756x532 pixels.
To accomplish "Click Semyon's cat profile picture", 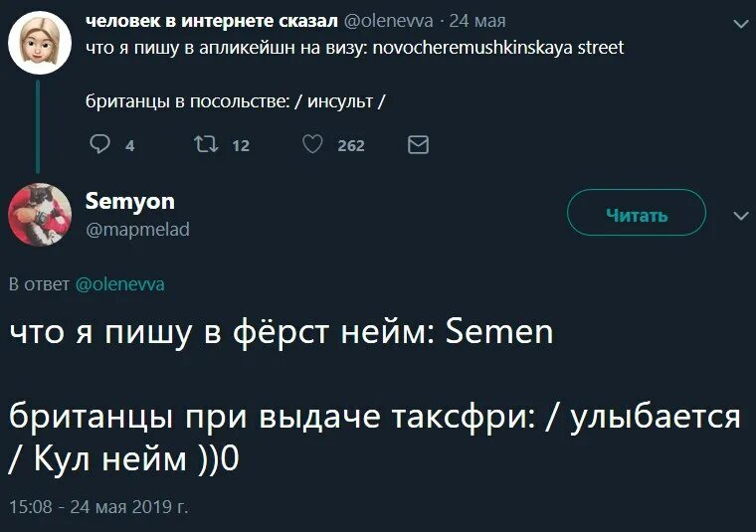I will (39, 214).
